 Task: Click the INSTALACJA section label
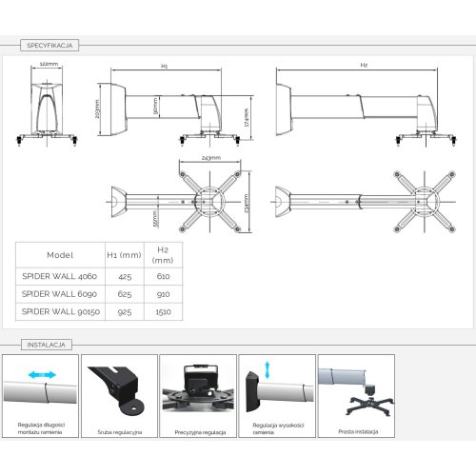coord(47,345)
